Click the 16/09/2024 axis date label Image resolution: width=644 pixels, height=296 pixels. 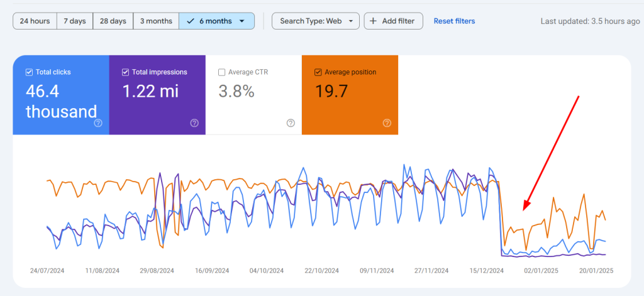[x=212, y=271]
